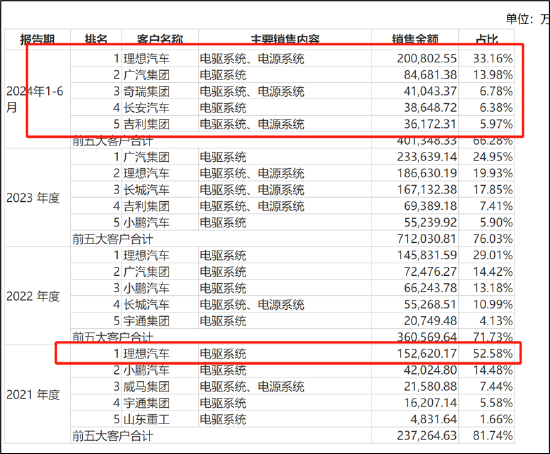This screenshot has width=550, height=454.
Task: Click sales amount 55,268.51
Action: coord(430,305)
